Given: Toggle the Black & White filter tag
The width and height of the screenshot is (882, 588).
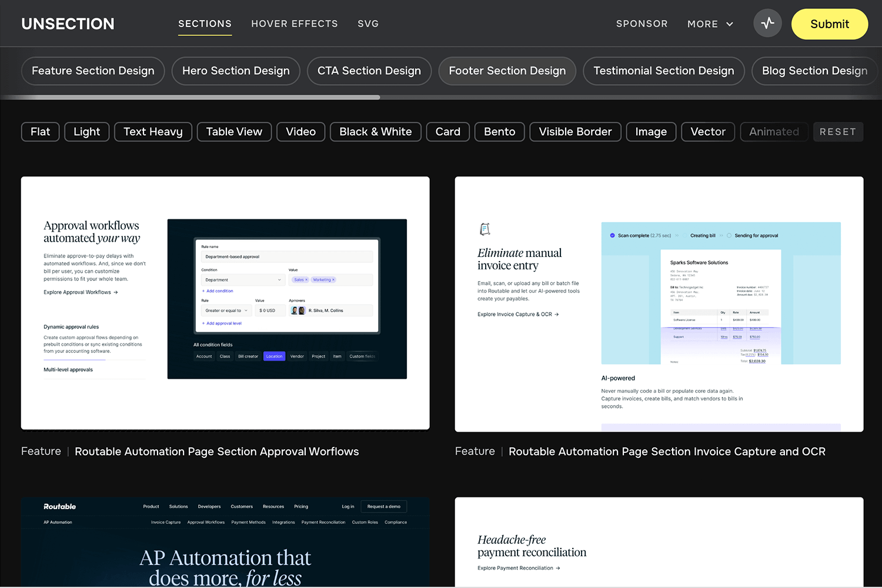Looking at the screenshot, I should coord(375,132).
